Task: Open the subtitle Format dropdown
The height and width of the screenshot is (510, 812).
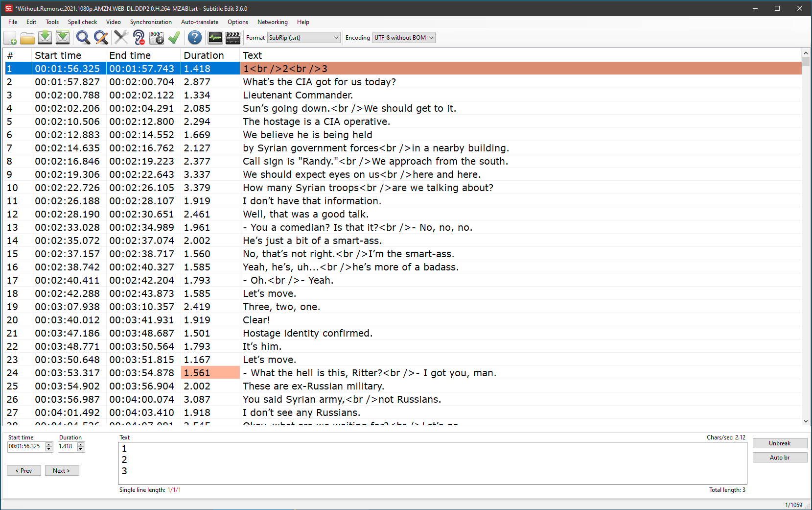Action: click(335, 37)
